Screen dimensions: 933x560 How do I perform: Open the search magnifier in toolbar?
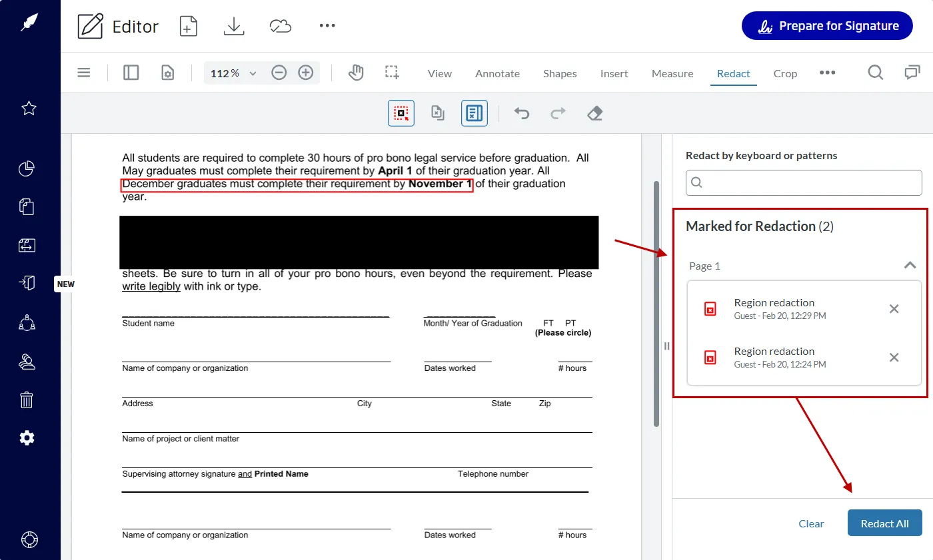[x=876, y=72]
